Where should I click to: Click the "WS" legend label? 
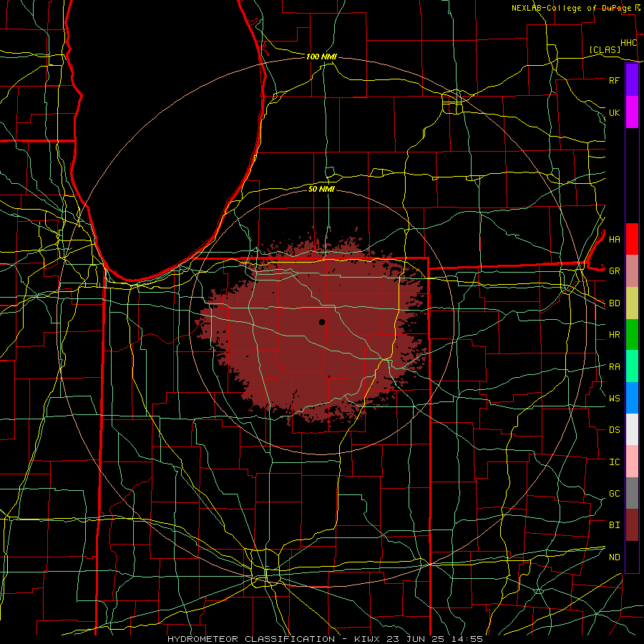[614, 399]
